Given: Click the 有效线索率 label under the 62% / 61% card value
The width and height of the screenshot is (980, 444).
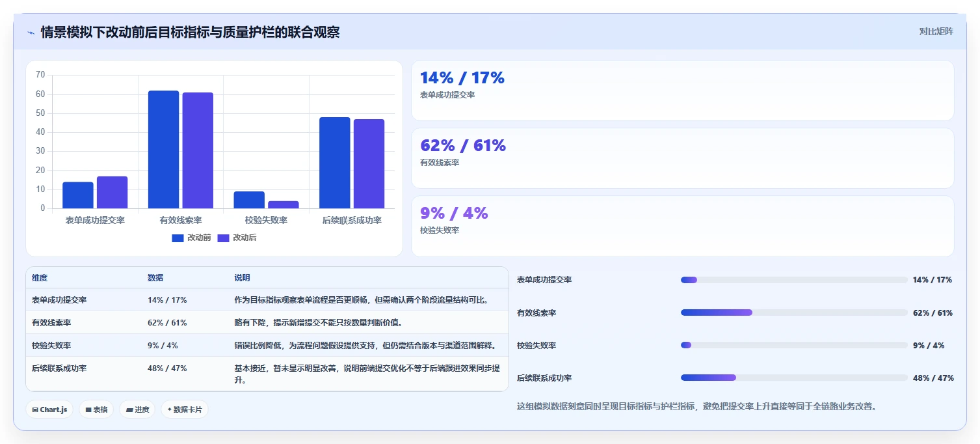Looking at the screenshot, I should [x=440, y=163].
